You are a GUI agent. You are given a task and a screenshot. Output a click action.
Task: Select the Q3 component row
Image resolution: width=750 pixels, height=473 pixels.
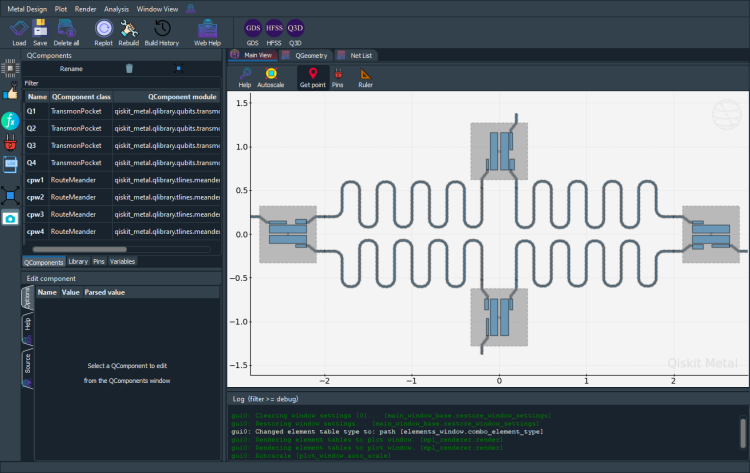(x=122, y=145)
